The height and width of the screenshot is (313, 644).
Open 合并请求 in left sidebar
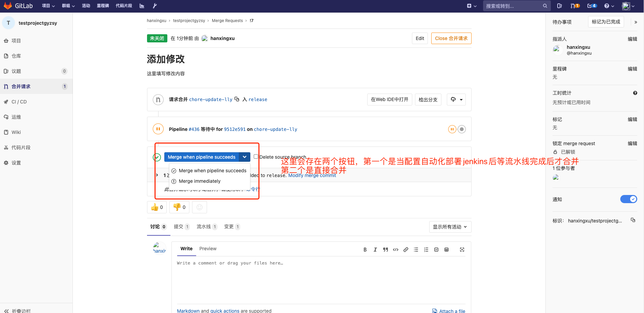36,86
